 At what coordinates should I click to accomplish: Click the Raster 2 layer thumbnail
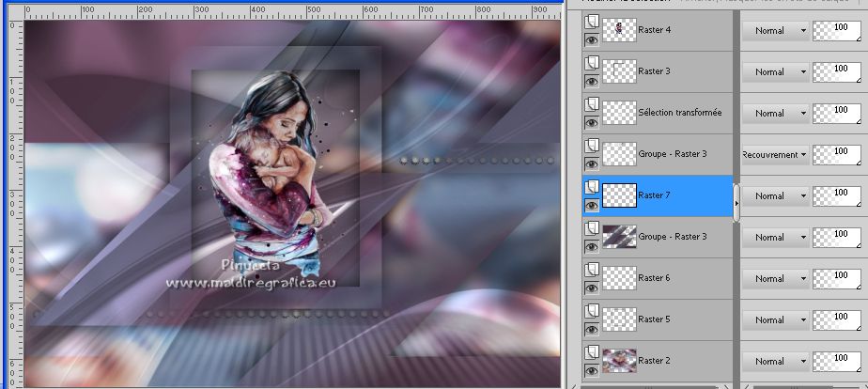[x=619, y=361]
